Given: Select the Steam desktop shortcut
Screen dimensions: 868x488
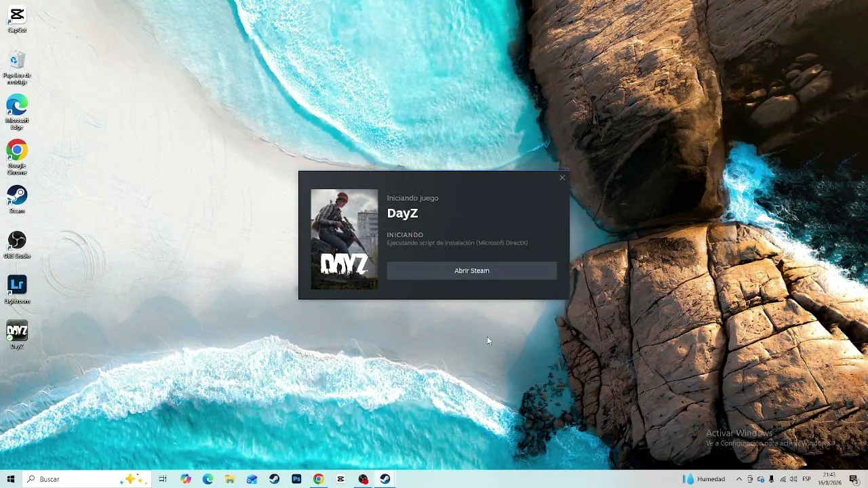Looking at the screenshot, I should click(17, 199).
